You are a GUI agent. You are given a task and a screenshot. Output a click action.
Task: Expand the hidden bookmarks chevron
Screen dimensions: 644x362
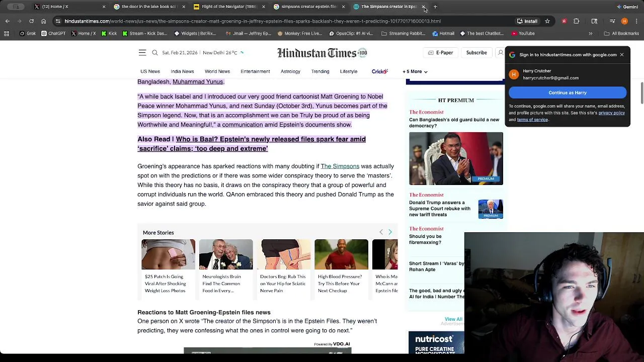(x=591, y=34)
